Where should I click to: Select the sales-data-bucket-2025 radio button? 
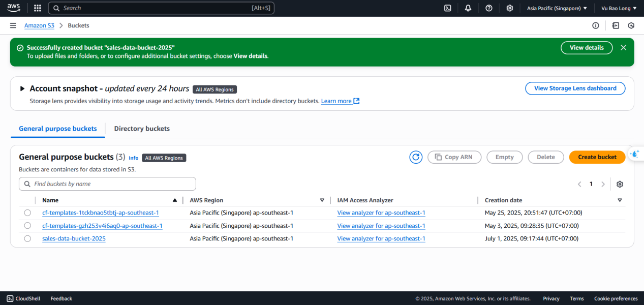27,238
